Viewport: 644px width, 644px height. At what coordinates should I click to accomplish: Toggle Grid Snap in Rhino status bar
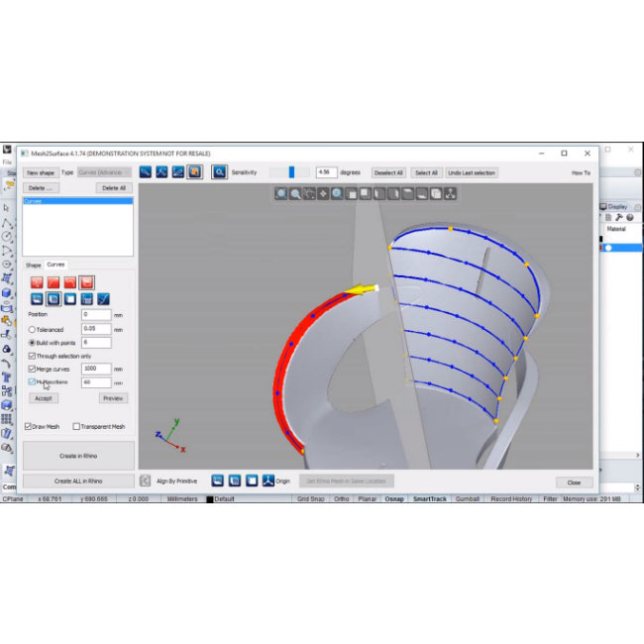pos(310,498)
